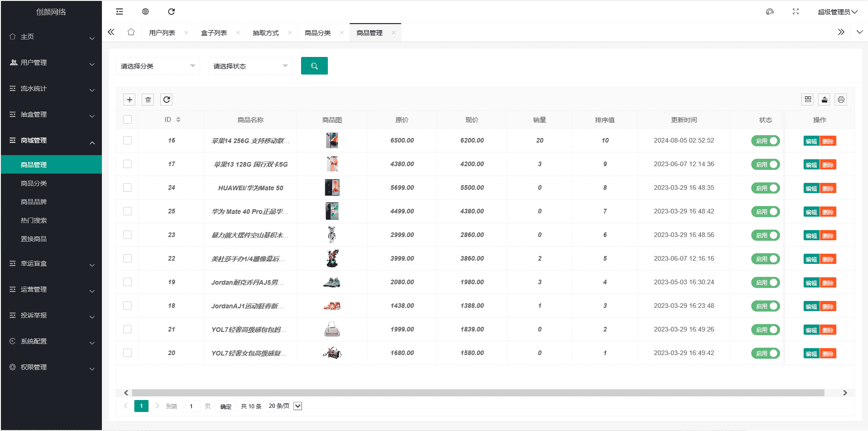The image size is (868, 431).
Task: Click the add new product plus icon
Action: 130,100
